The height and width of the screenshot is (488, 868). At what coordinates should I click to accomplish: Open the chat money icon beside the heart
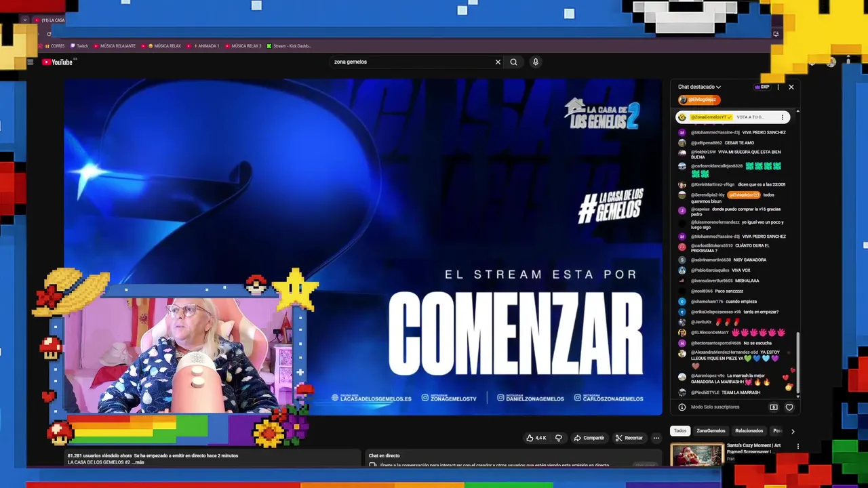(773, 407)
